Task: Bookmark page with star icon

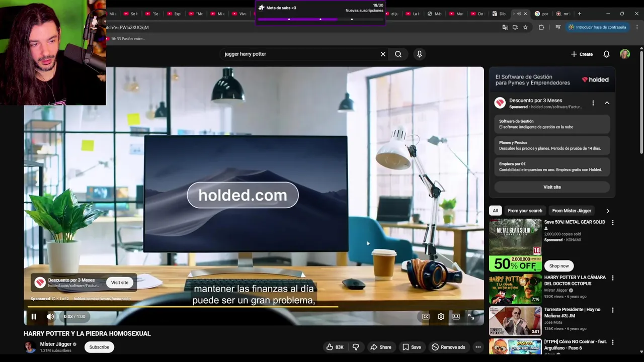Action: tap(525, 27)
